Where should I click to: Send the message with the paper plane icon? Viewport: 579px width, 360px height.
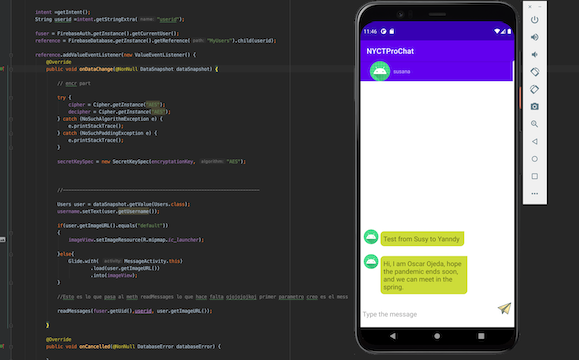pos(504,308)
